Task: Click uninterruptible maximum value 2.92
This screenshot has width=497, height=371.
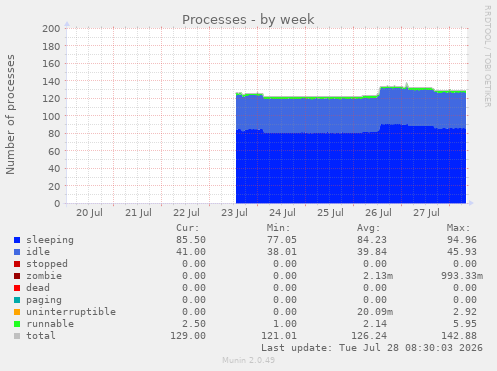Action: point(465,312)
